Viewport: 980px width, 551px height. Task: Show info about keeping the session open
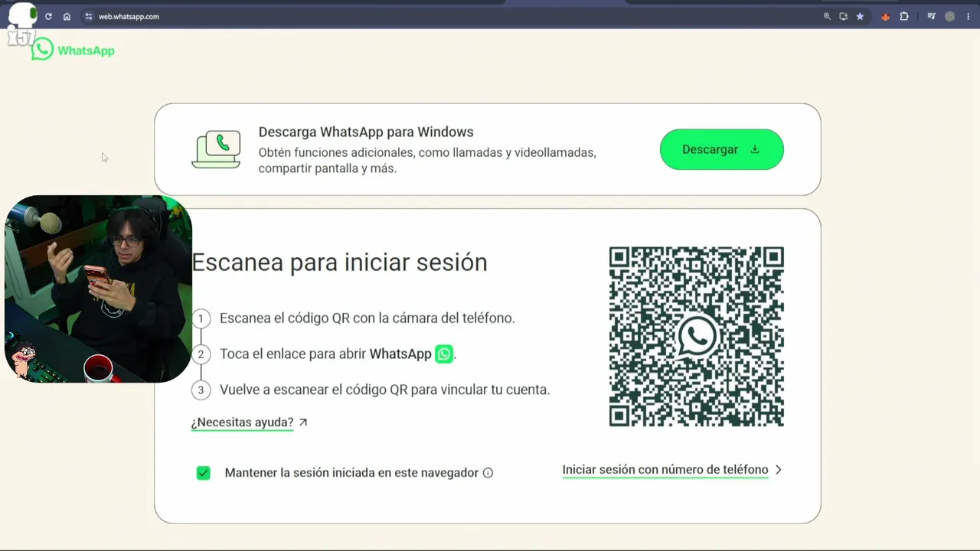point(488,473)
